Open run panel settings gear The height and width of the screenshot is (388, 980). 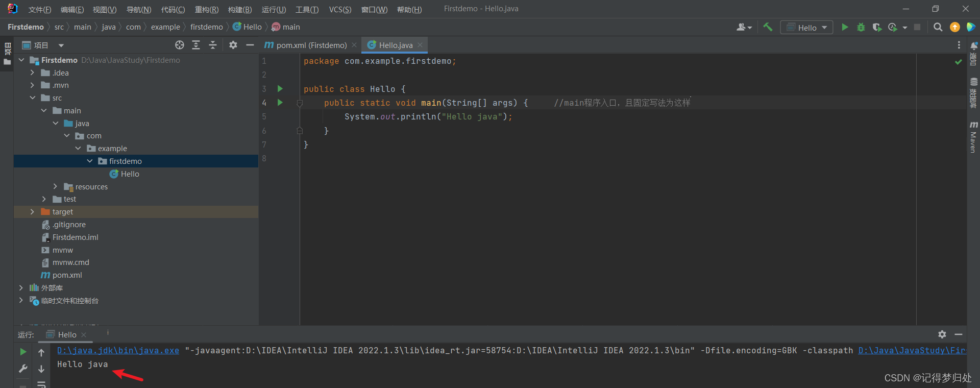tap(942, 334)
